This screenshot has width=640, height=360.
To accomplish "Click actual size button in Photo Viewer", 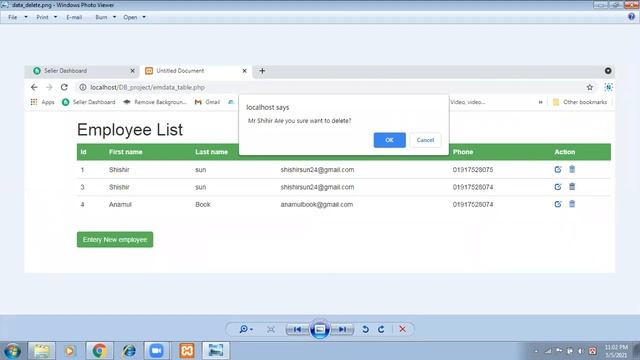I will pos(271,329).
